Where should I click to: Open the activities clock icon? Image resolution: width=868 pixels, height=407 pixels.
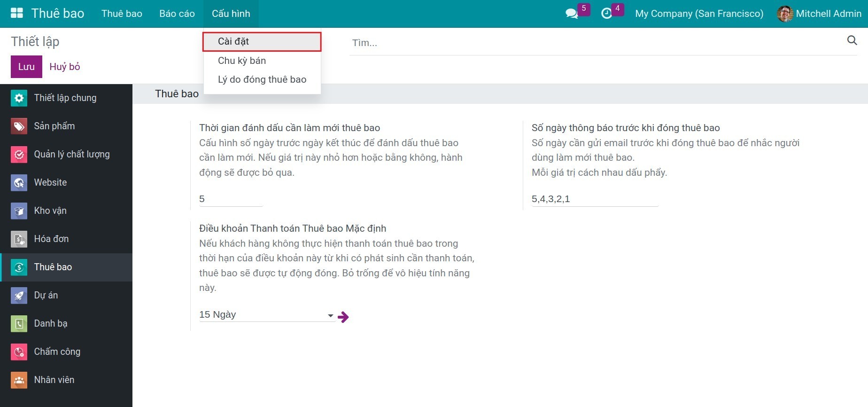[606, 14]
